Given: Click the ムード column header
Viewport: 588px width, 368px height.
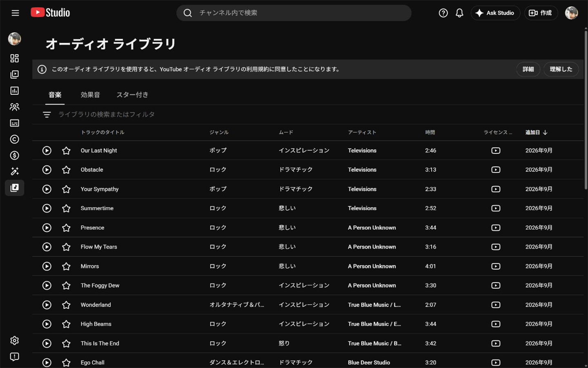Looking at the screenshot, I should 286,132.
